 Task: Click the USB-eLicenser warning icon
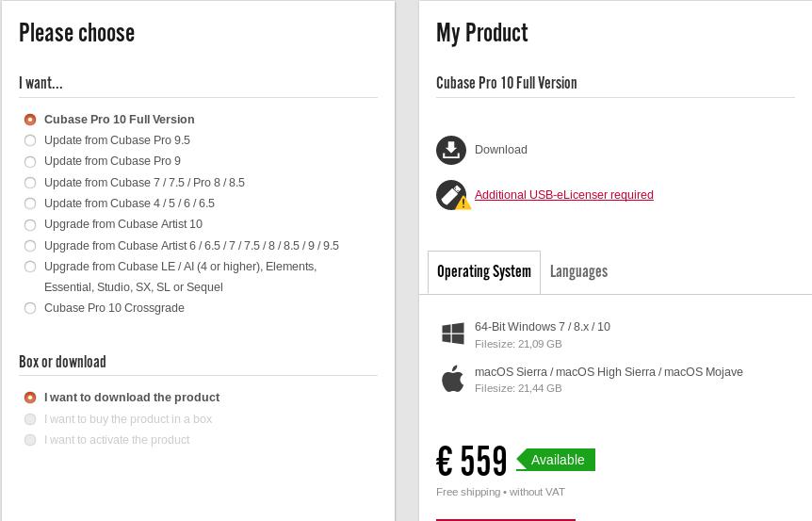click(x=452, y=195)
